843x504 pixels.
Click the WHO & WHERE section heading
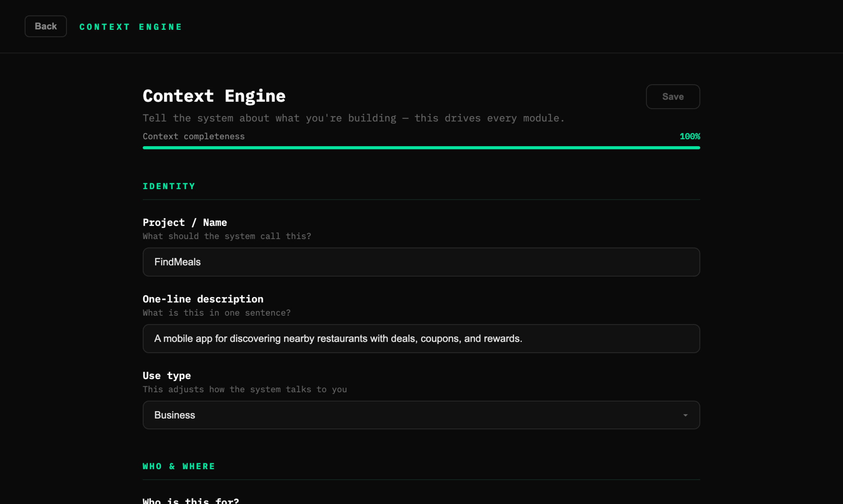[179, 466]
